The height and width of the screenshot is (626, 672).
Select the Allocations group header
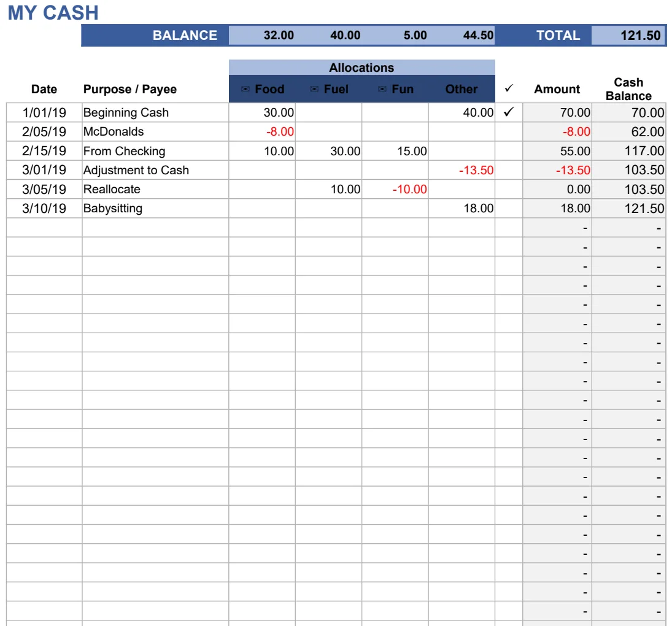click(361, 68)
